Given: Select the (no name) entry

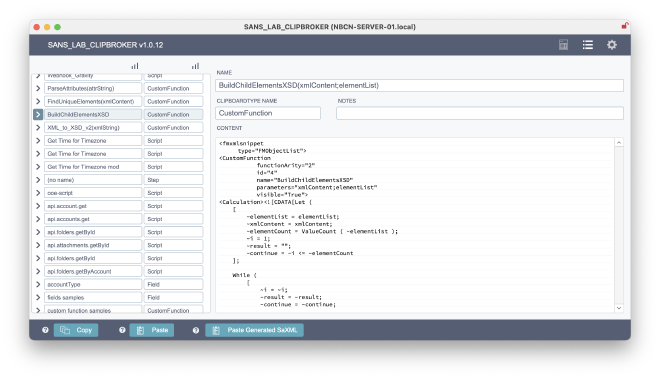Looking at the screenshot, I should coord(93,180).
